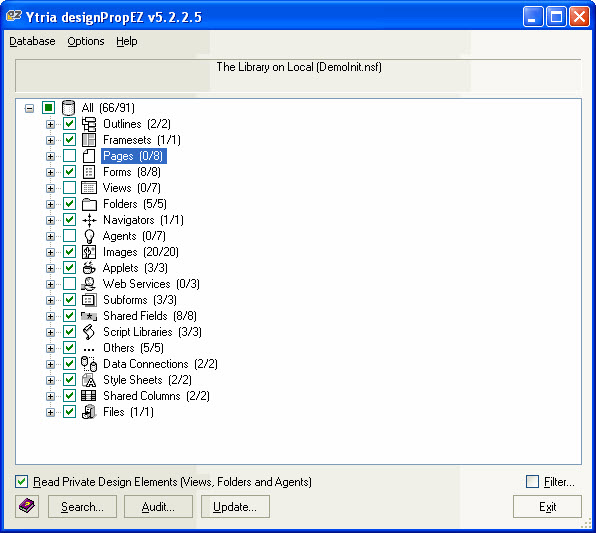The height and width of the screenshot is (533, 596).
Task: Click the Framesets icon
Action: click(x=89, y=140)
